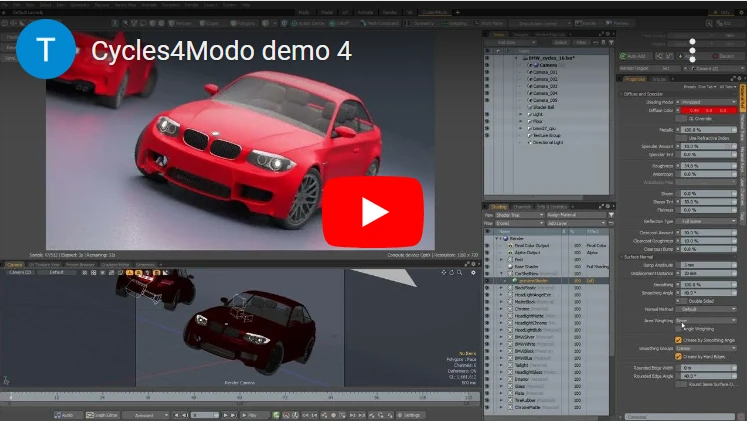Open the Normal Method dropdown
The image size is (747, 421).
[x=708, y=309]
